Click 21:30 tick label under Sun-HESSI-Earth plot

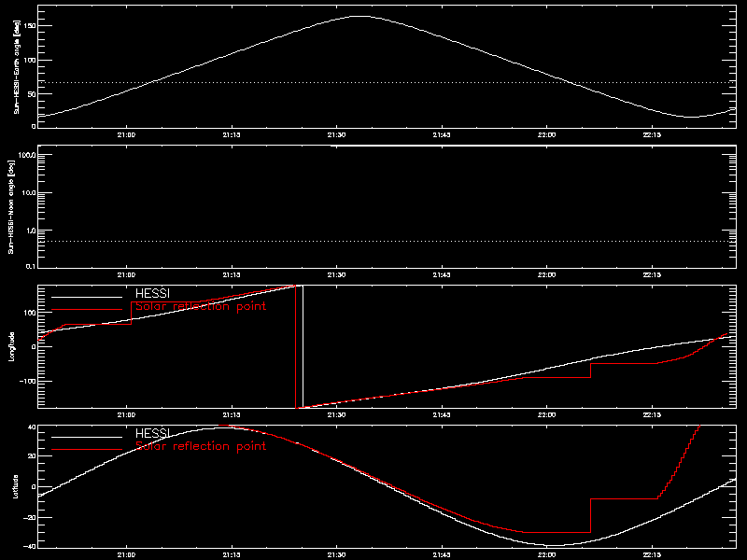(x=336, y=135)
